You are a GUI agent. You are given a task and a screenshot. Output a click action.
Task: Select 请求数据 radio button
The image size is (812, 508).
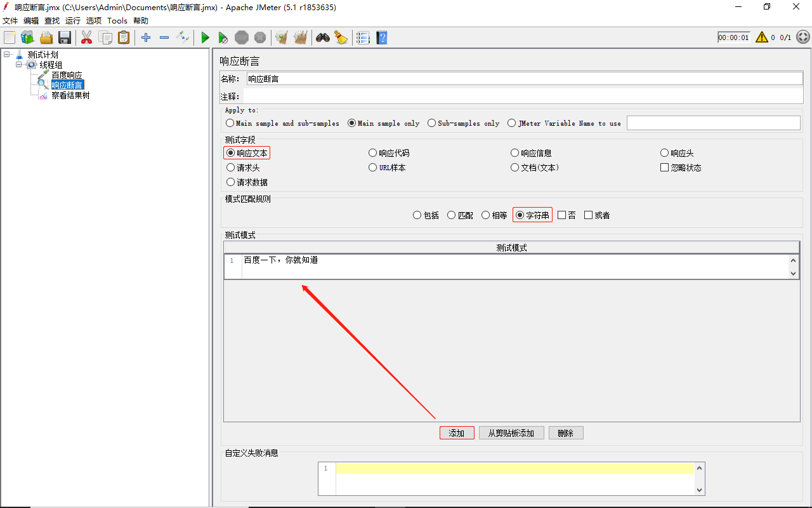coord(247,182)
